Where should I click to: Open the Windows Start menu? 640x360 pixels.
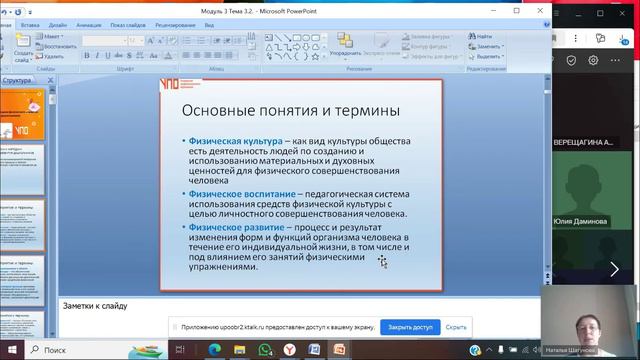click(12, 350)
